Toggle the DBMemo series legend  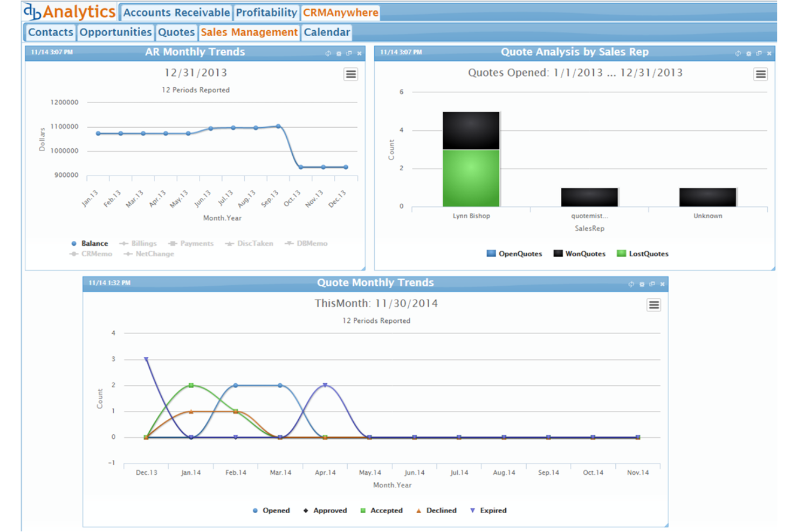(x=306, y=244)
